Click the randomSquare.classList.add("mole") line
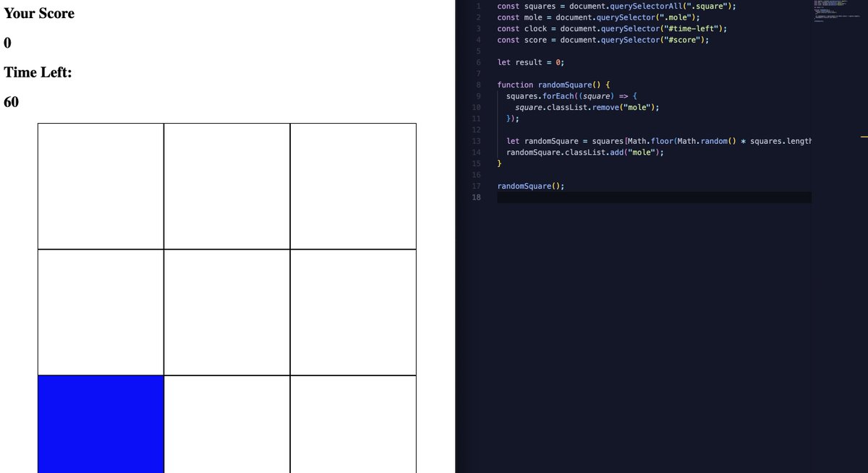This screenshot has width=868, height=473. tap(584, 153)
